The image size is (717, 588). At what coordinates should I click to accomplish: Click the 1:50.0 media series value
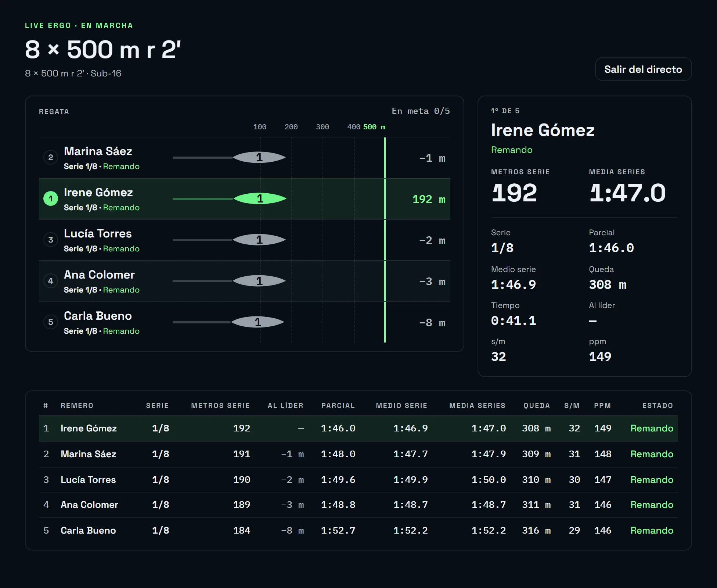pyautogui.click(x=489, y=480)
